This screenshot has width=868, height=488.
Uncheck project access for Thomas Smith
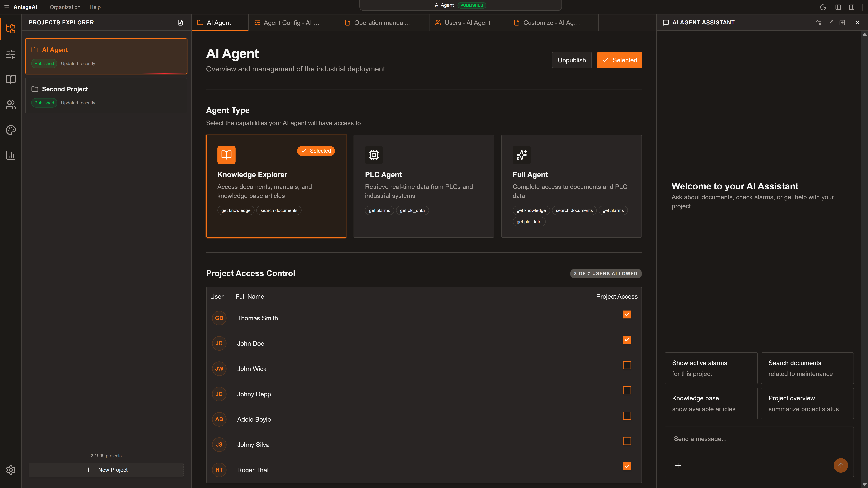pos(627,315)
